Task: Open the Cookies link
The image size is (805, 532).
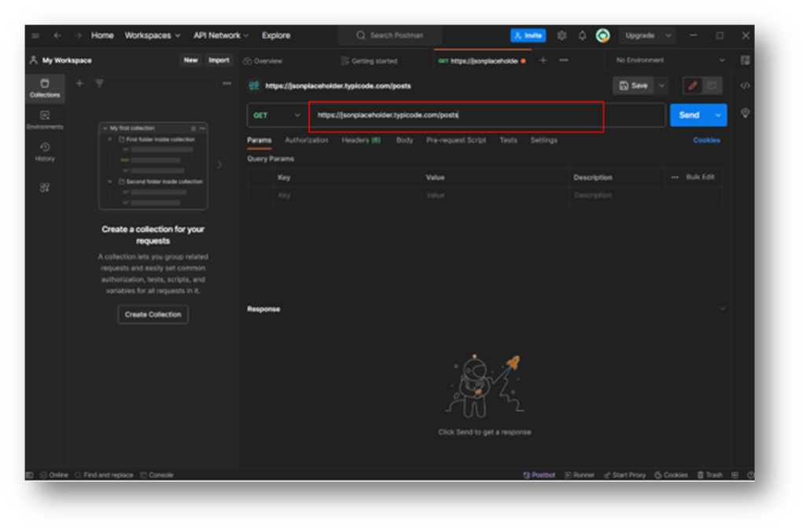Action: 706,140
